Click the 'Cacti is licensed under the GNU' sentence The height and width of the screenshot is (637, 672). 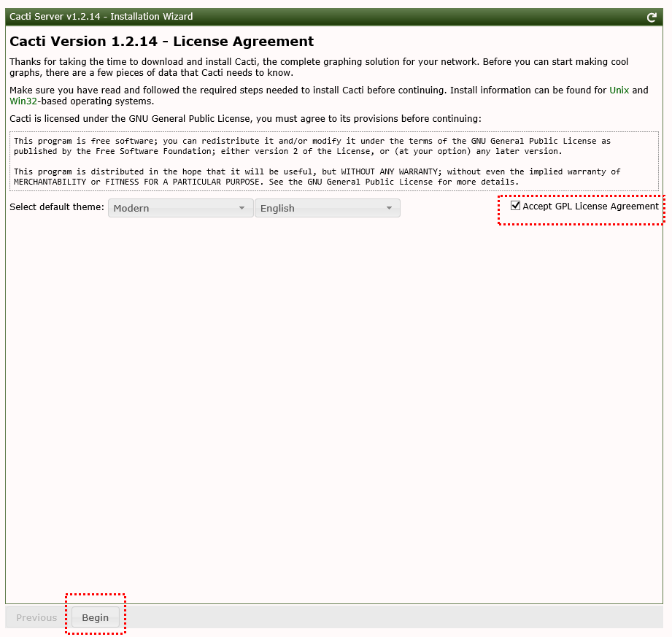(x=245, y=119)
